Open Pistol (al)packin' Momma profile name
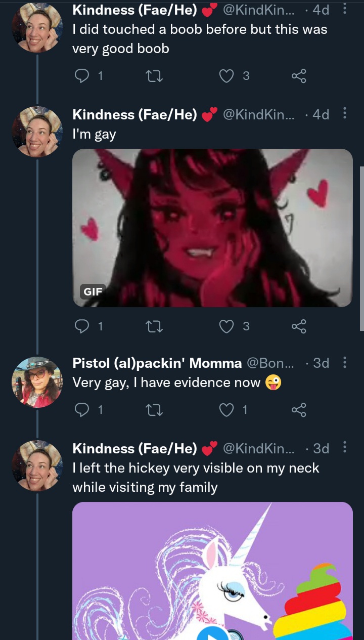Viewport: 364px width, 640px height. (x=157, y=363)
